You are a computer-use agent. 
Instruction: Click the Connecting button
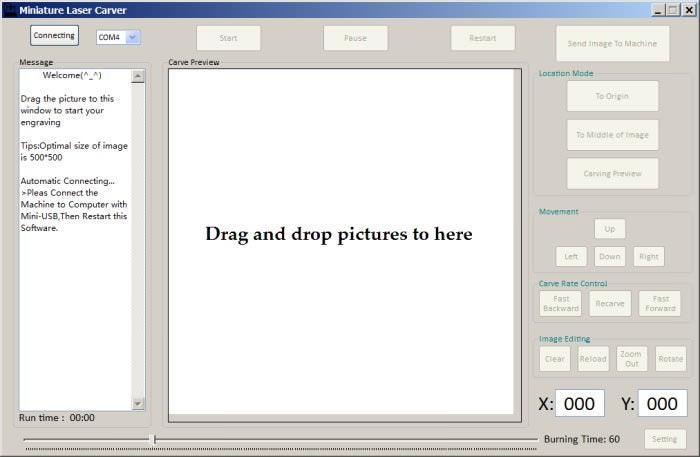pos(54,36)
